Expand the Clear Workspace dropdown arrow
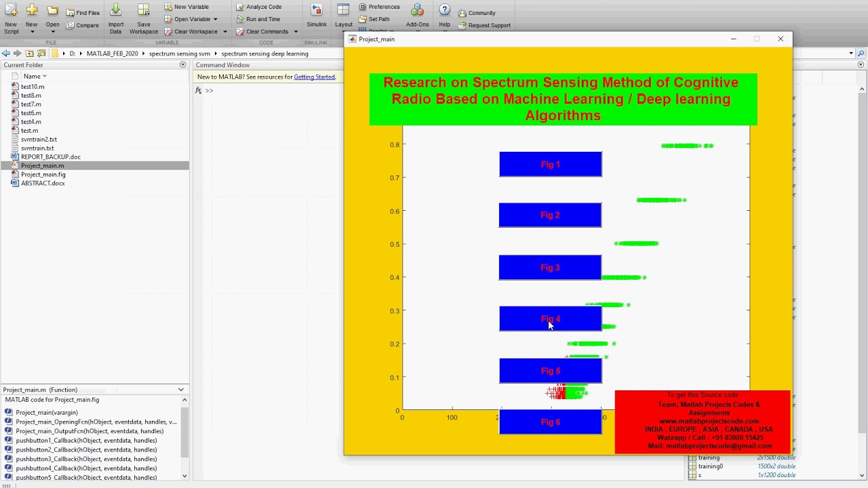This screenshot has height=488, width=868. [225, 32]
